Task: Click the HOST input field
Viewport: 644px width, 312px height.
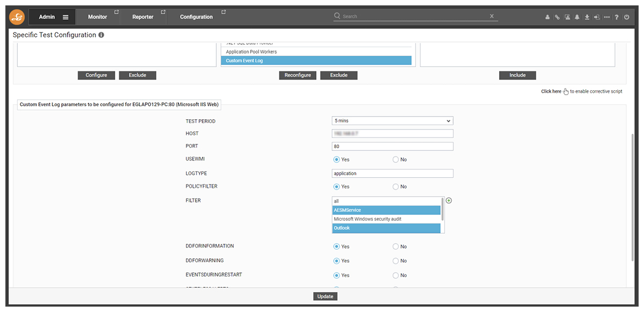Action: [x=393, y=134]
